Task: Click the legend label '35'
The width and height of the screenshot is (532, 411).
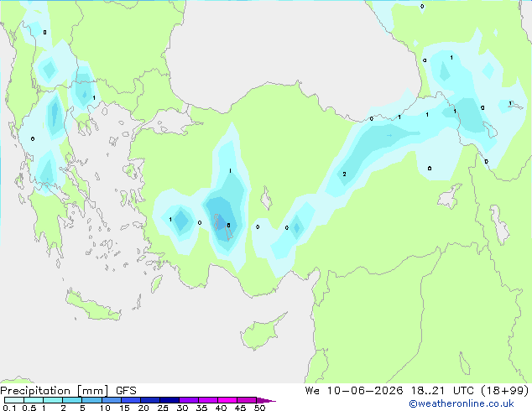Action: point(201,408)
